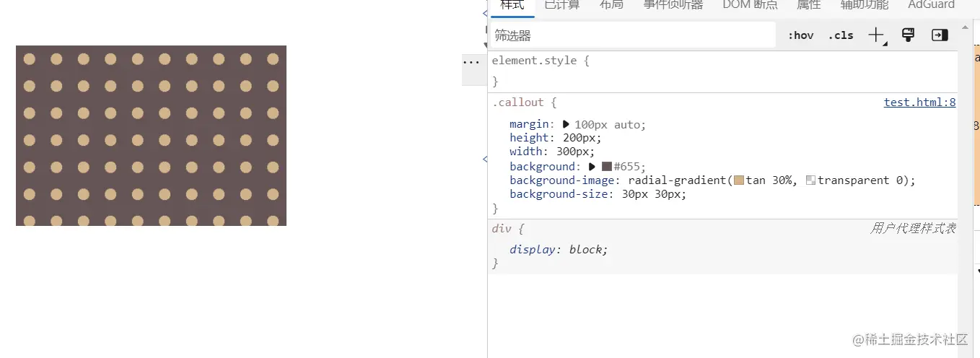Switch to the 样式 tab
The height and width of the screenshot is (358, 980).
click(x=512, y=6)
